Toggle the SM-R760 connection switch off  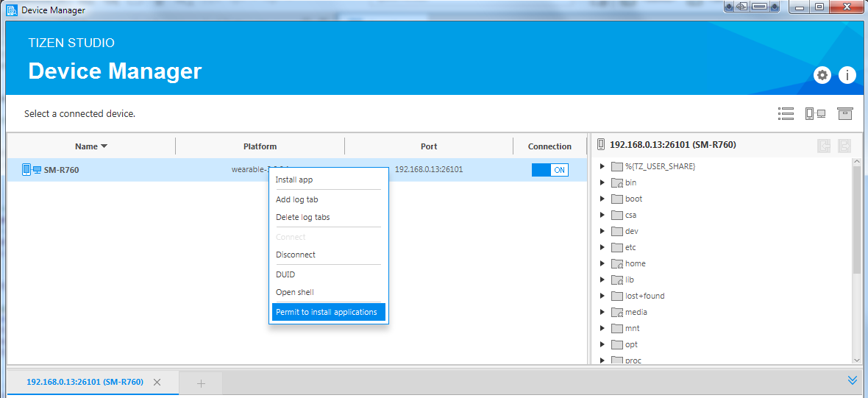[x=550, y=170]
